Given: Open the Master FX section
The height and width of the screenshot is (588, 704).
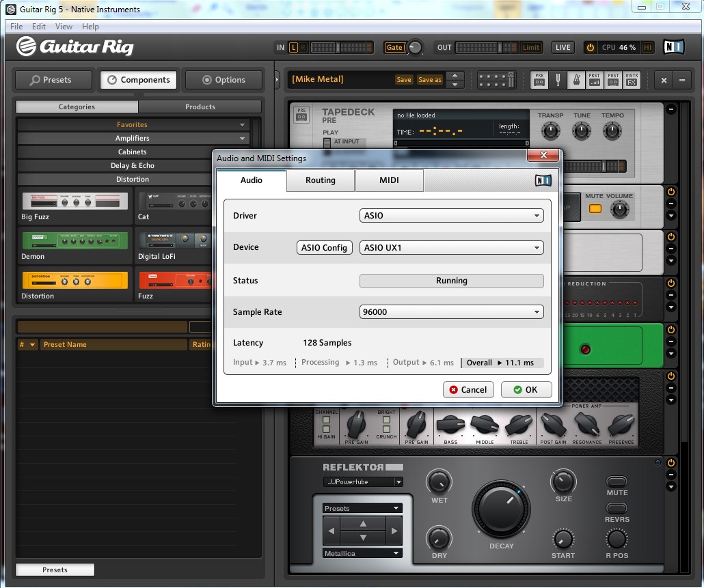Looking at the screenshot, I should pyautogui.click(x=632, y=80).
